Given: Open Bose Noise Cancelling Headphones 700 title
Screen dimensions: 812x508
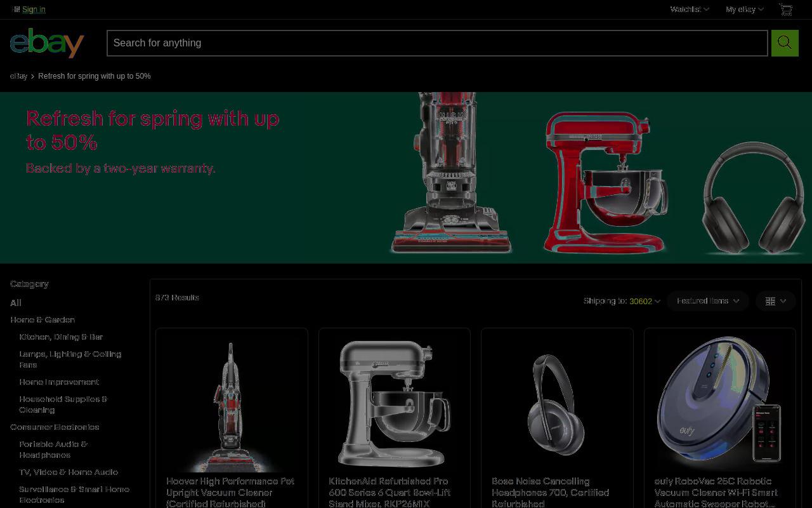Looking at the screenshot, I should 551,492.
